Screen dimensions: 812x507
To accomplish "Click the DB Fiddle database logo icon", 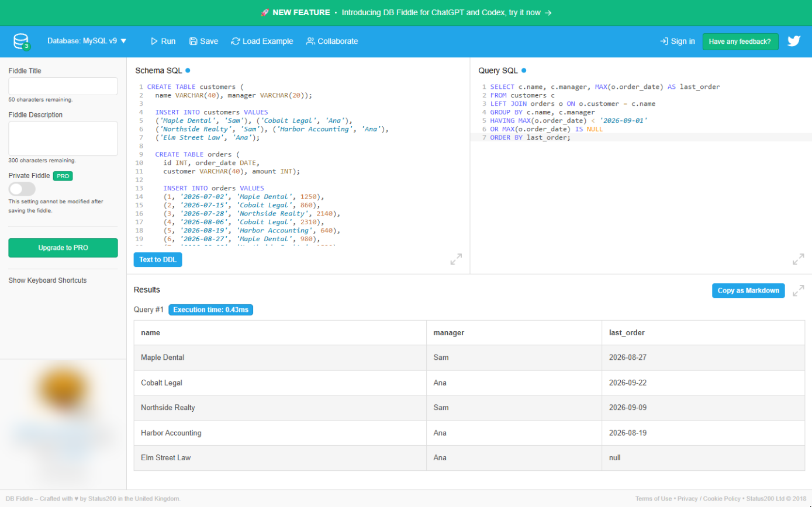I will click(x=22, y=41).
